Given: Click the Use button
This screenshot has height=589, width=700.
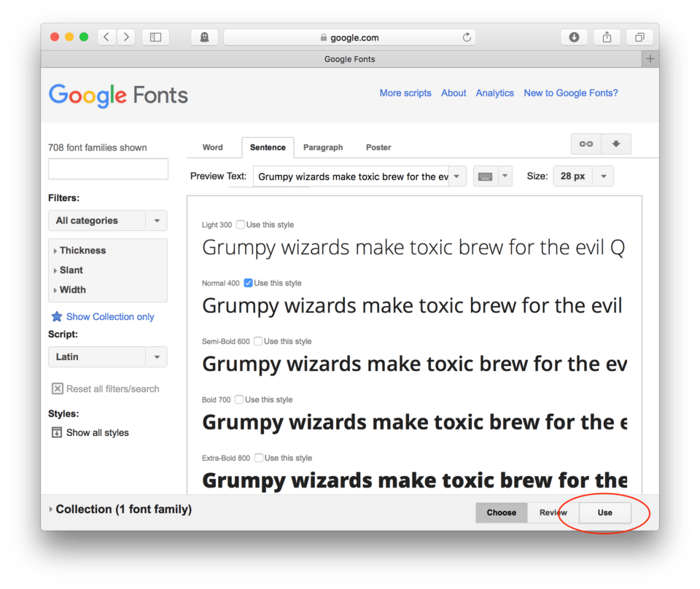Looking at the screenshot, I should pos(605,512).
